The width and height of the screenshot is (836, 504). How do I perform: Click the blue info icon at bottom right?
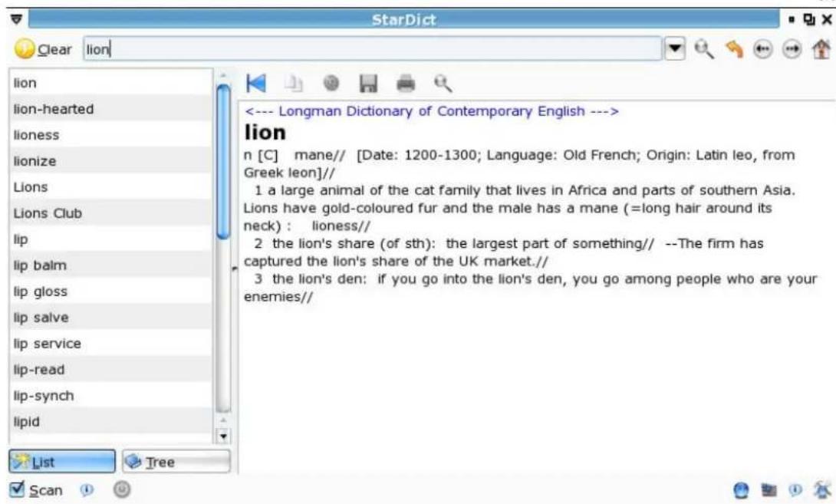795,489
